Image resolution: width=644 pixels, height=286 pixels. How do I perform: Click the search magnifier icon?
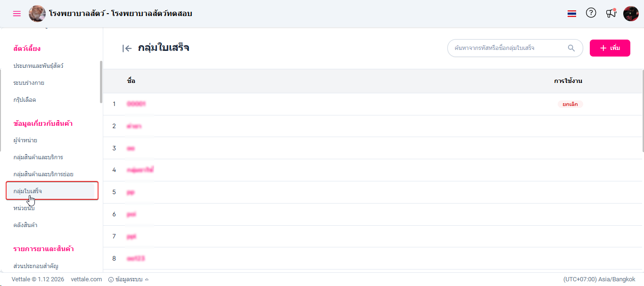[571, 48]
